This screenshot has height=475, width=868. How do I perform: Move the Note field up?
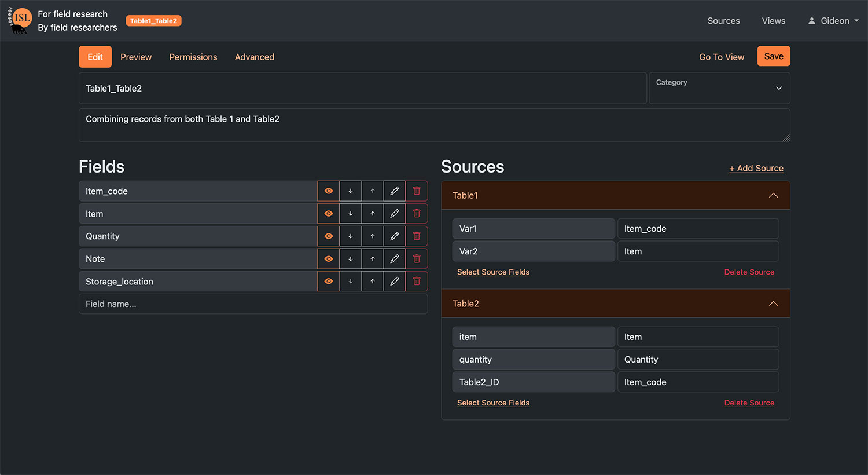373,259
